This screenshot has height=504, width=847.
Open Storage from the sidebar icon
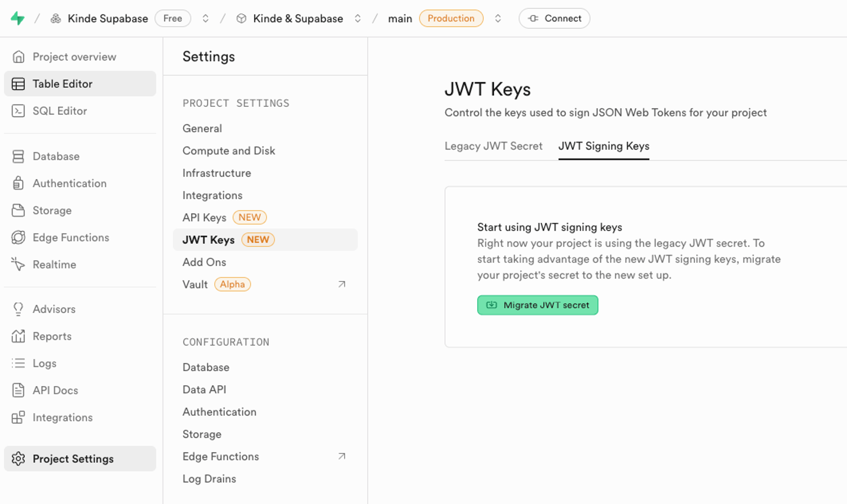click(x=18, y=210)
